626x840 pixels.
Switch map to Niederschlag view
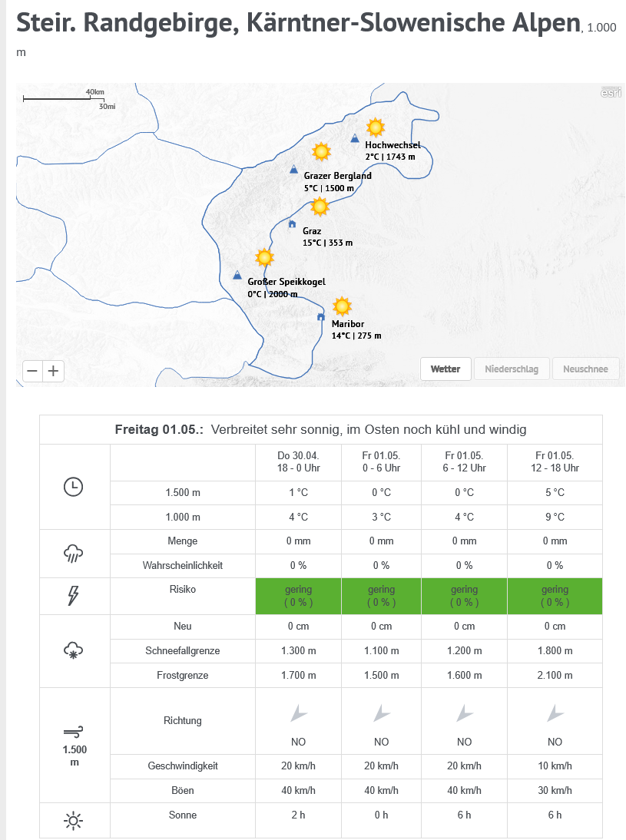(x=512, y=369)
